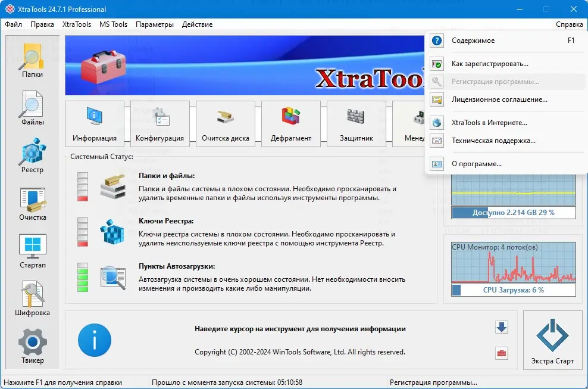588x389 pixels.
Task: Click the Наведите курсор hint text
Action: [x=300, y=329]
